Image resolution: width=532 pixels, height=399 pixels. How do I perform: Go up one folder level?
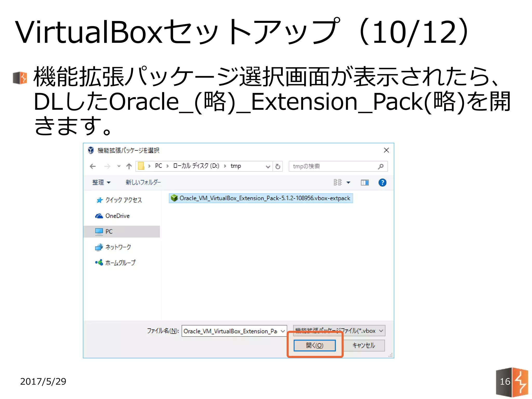coord(129,166)
